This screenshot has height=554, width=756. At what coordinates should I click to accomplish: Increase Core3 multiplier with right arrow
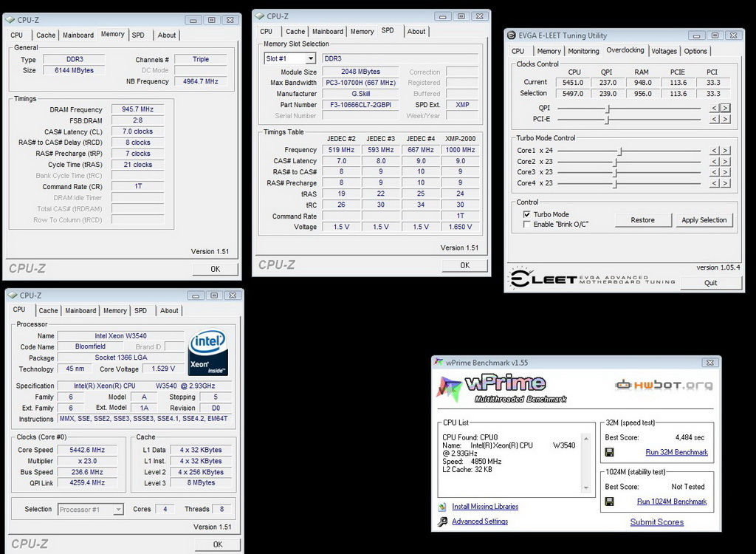(x=725, y=172)
